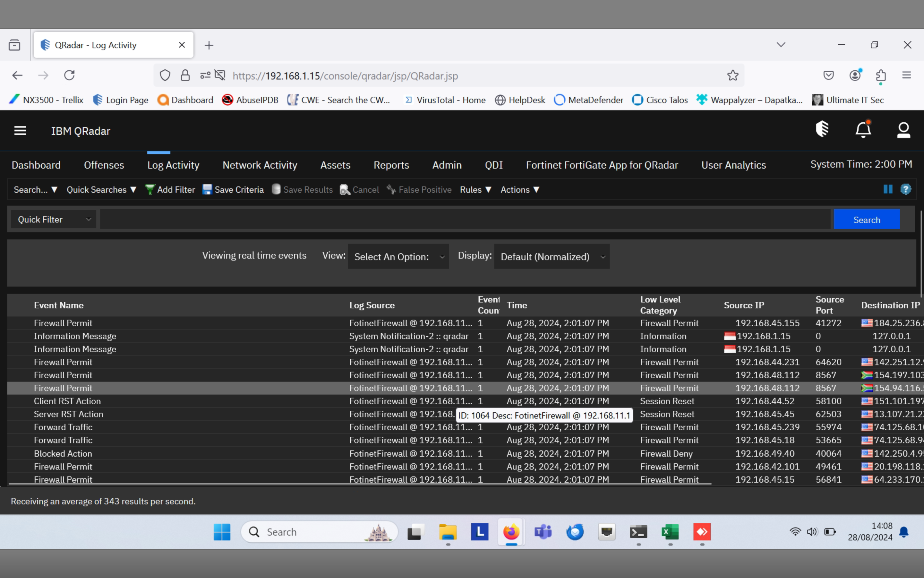Switch to the Reports tab
924x578 pixels.
click(x=391, y=165)
